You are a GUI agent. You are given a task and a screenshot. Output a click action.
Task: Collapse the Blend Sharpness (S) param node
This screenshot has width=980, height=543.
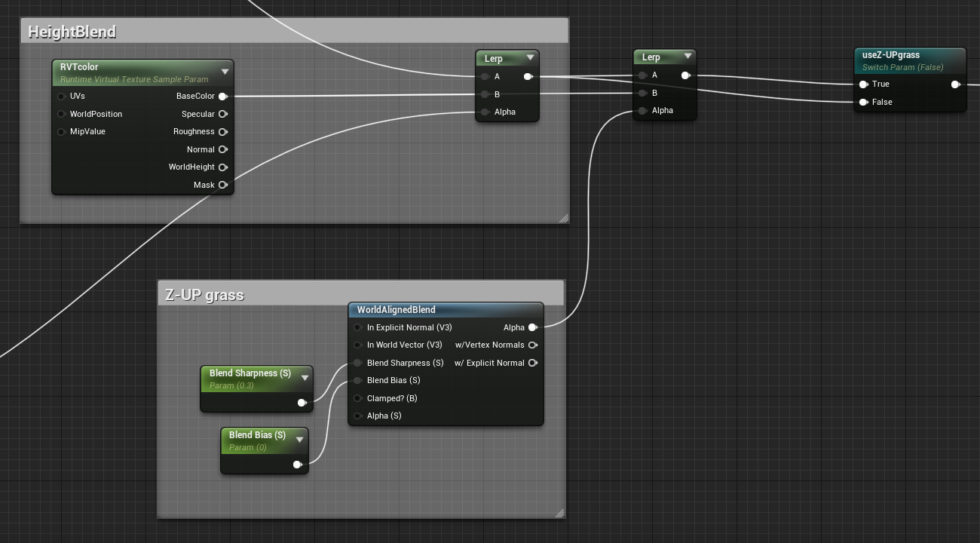point(305,379)
